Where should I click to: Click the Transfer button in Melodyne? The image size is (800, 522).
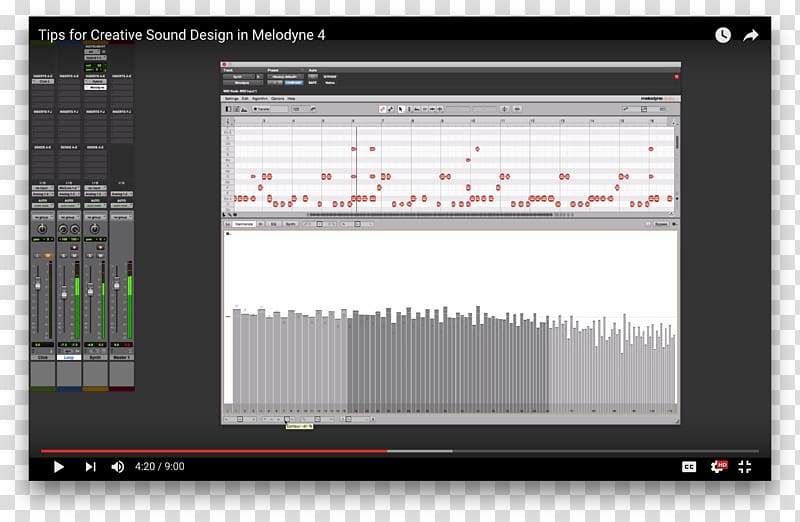pos(262,109)
